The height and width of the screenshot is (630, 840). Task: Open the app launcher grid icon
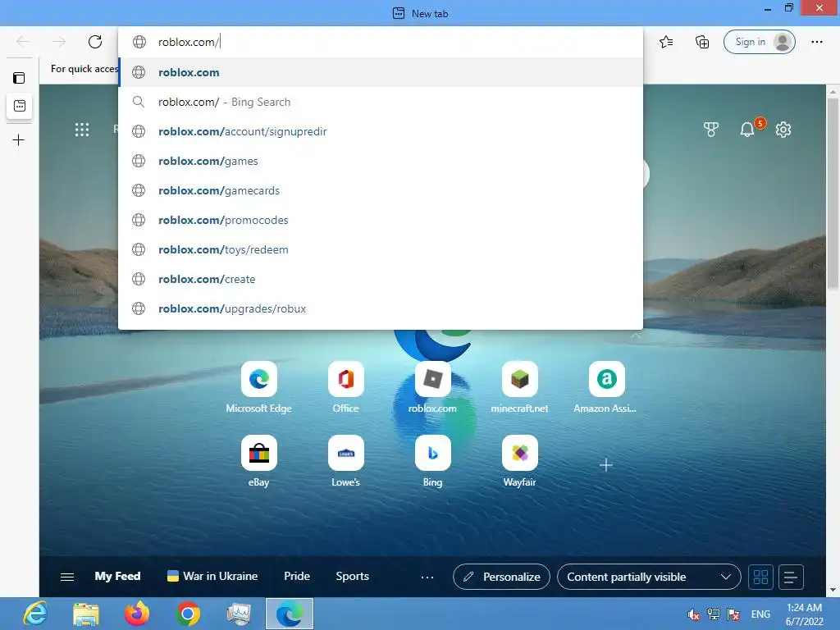tap(82, 129)
